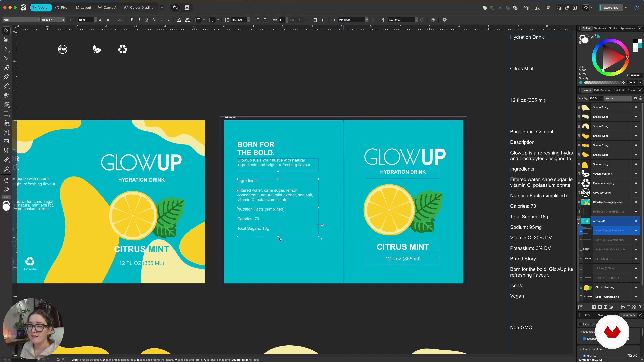Select the Artboard tool

6,40
